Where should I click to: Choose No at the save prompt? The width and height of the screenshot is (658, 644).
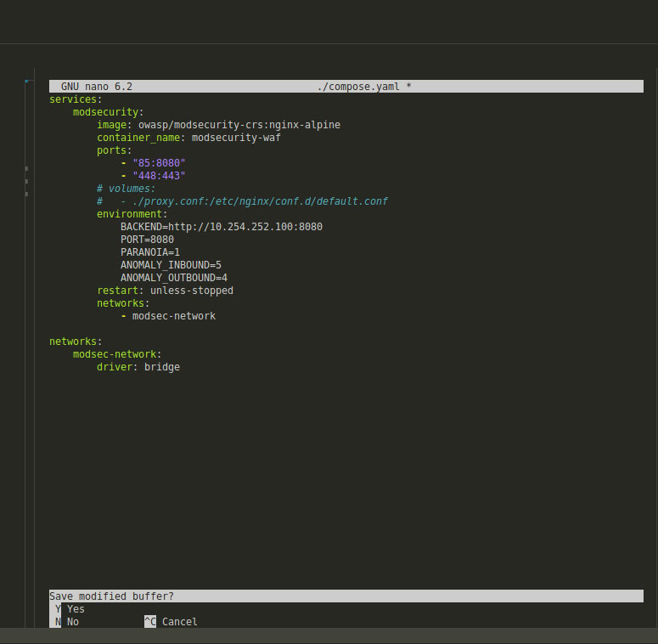72,622
